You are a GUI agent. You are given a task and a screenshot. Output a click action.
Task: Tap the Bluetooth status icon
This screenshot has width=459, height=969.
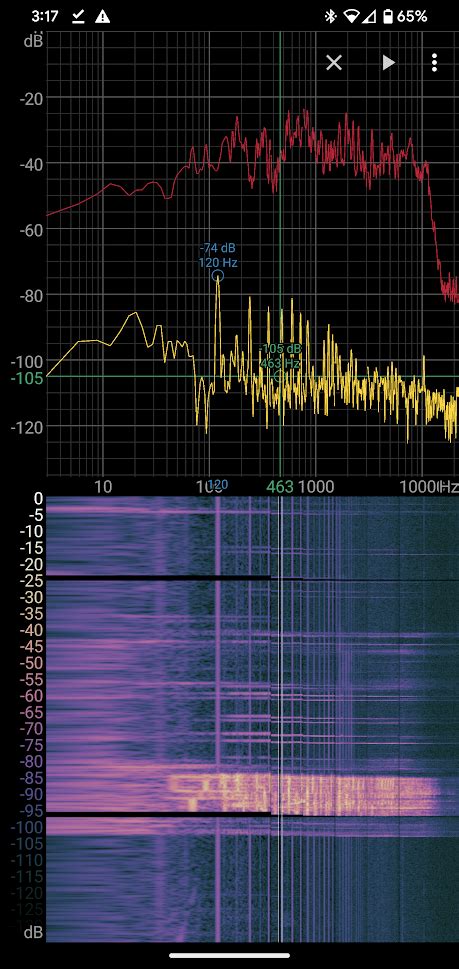point(331,17)
